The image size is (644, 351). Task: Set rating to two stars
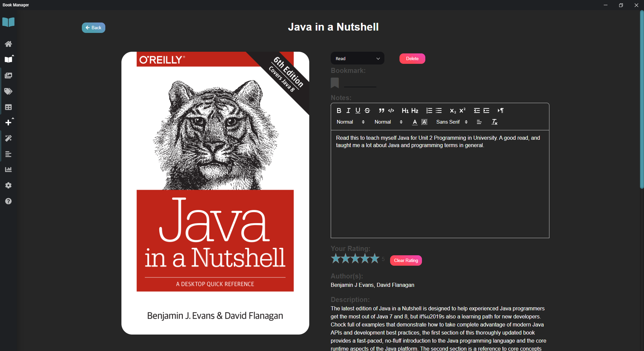pyautogui.click(x=345, y=259)
